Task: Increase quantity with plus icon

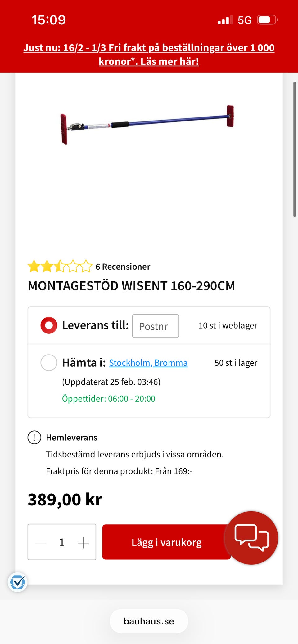Action: (83, 543)
